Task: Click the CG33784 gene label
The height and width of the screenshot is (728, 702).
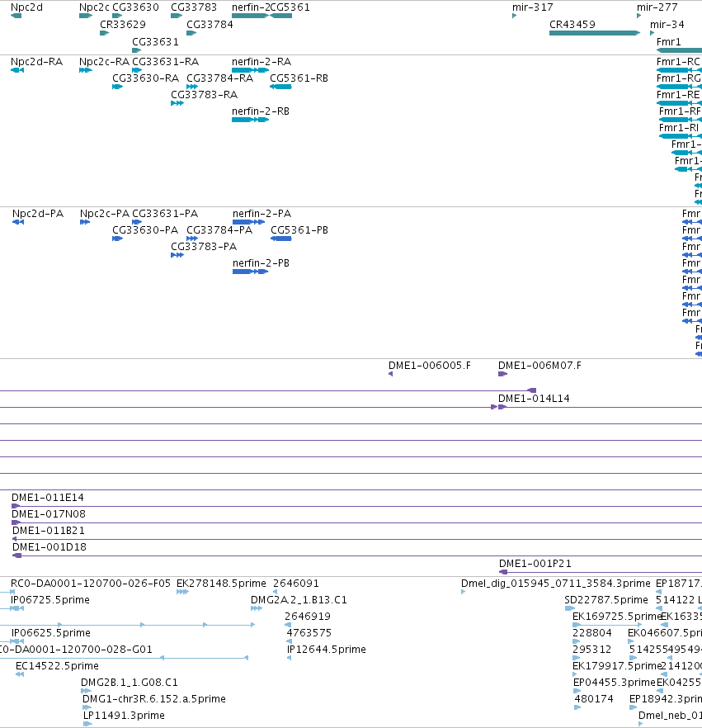Action: coord(210,25)
